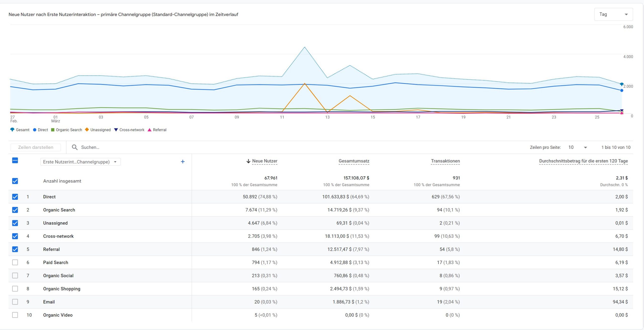Sort by Gesamtumsatz column header
The image size is (644, 330).
click(354, 161)
